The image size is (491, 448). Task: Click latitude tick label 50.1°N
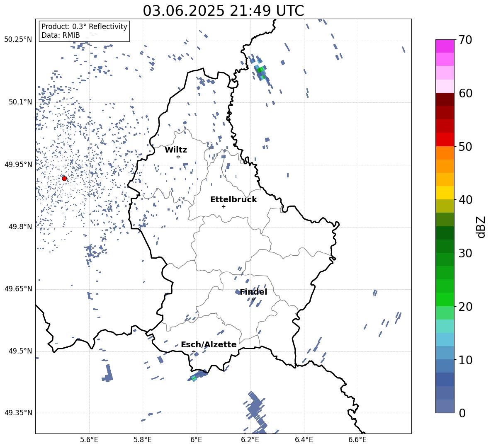pos(20,102)
